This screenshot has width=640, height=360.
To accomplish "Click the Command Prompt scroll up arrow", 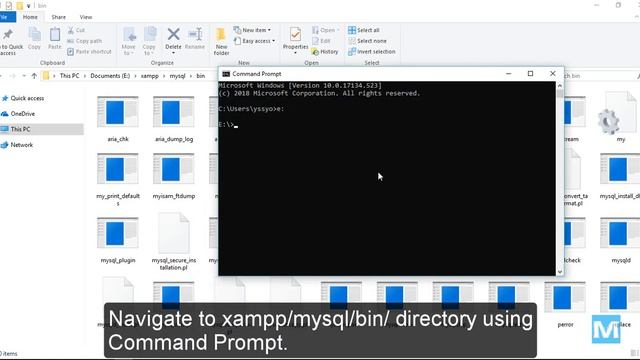I will pos(560,86).
